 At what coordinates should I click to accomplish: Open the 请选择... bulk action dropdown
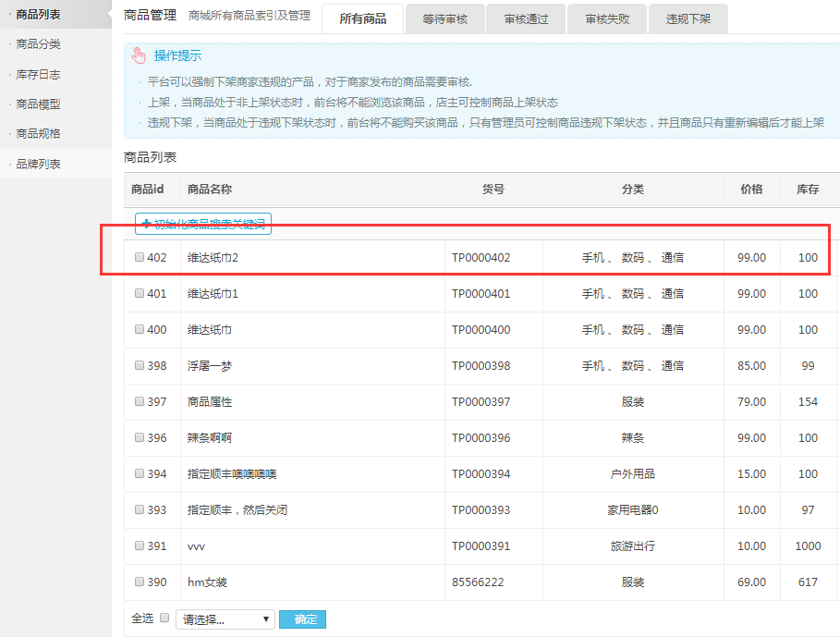point(225,619)
